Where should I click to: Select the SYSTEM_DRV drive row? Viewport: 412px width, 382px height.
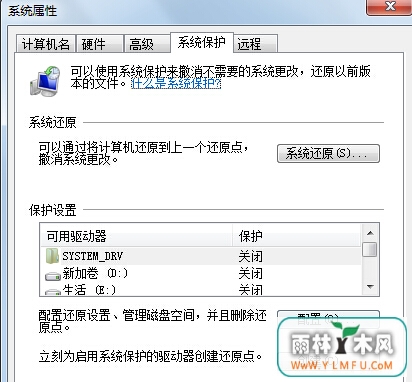coord(201,256)
